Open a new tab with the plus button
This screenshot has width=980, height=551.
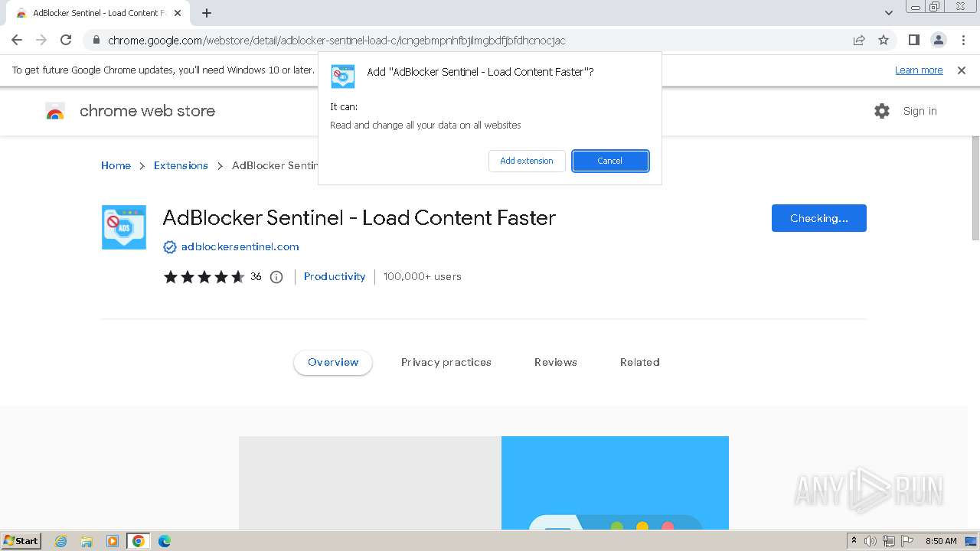point(207,13)
